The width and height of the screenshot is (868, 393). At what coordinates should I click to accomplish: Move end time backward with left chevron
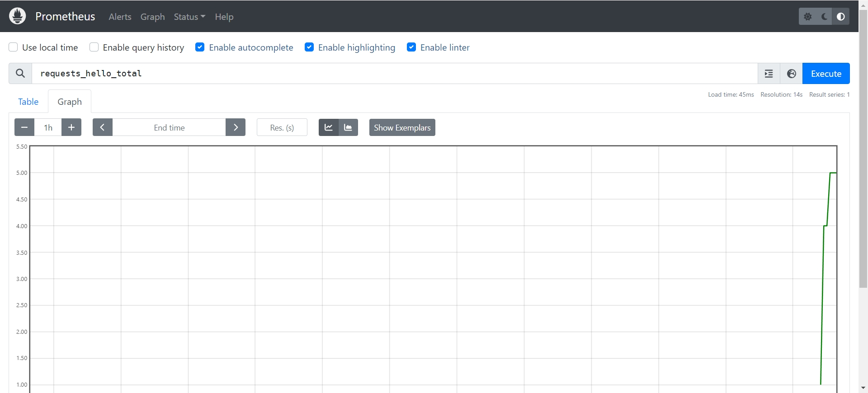click(103, 127)
